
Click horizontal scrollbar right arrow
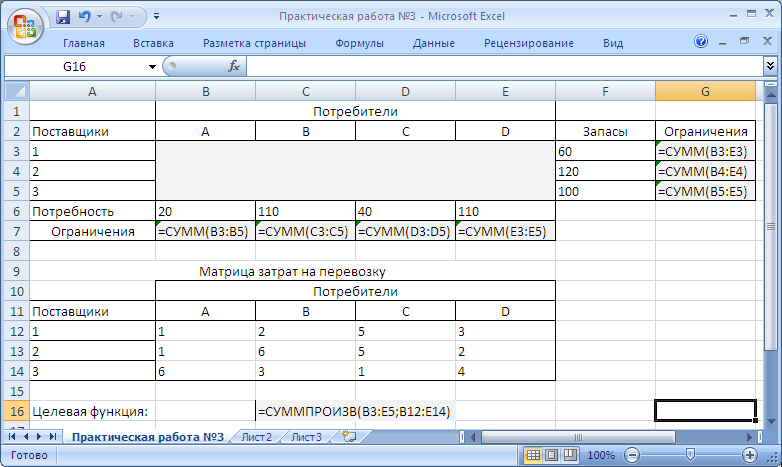click(x=750, y=437)
